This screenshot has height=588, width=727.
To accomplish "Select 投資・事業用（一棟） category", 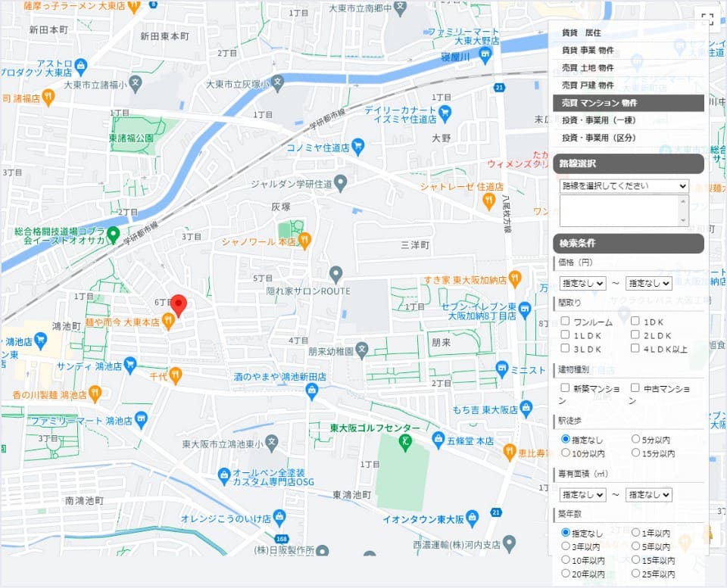I will tap(629, 120).
